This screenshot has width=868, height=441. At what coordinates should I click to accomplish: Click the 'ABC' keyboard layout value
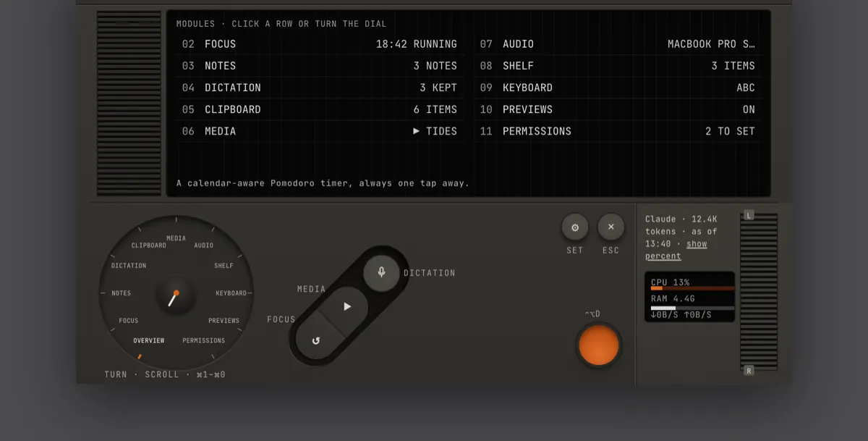pyautogui.click(x=746, y=88)
